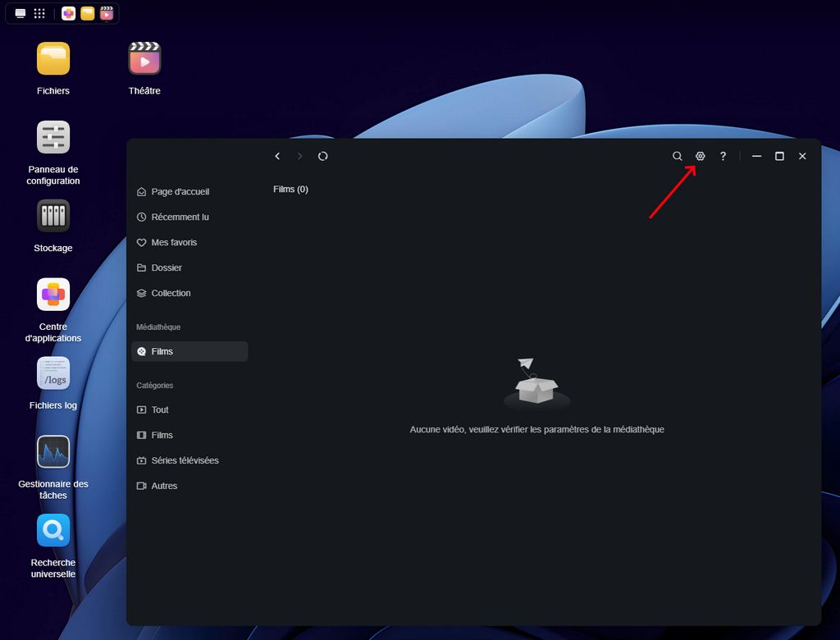Refresh the media library view
Image resolution: width=840 pixels, height=640 pixels.
[x=323, y=156]
